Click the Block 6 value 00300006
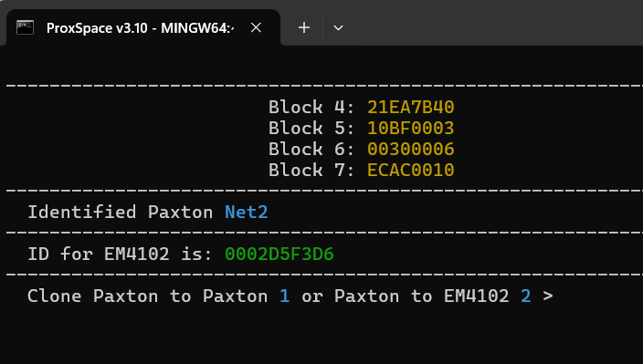 click(x=410, y=149)
